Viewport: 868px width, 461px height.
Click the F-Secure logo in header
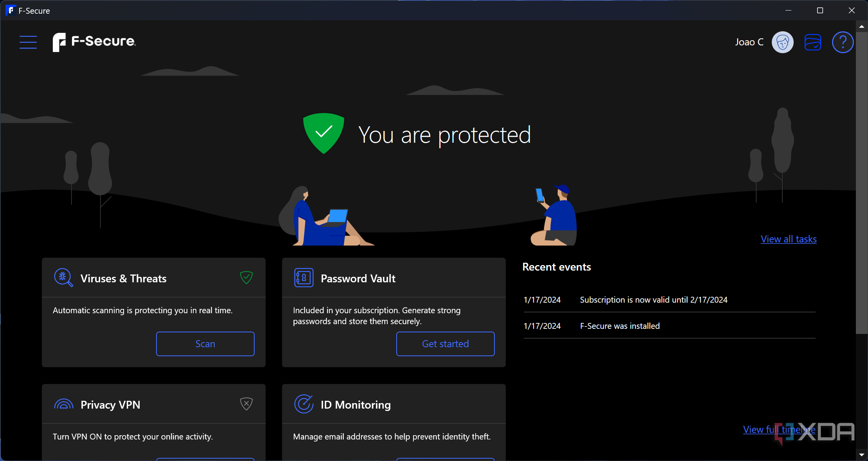(x=94, y=42)
